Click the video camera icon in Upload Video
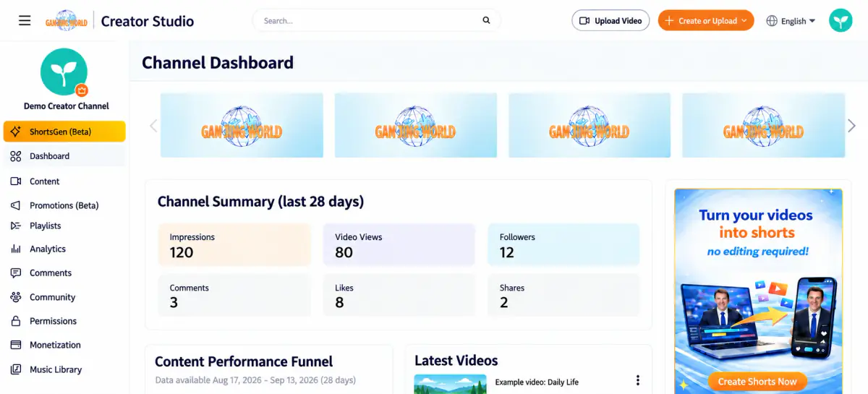The image size is (868, 394). 584,21
